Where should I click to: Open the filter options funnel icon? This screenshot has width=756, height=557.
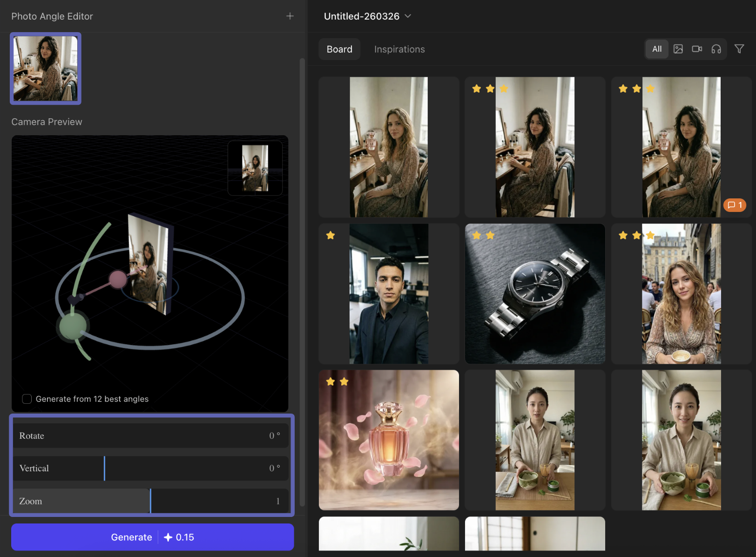[x=739, y=48]
